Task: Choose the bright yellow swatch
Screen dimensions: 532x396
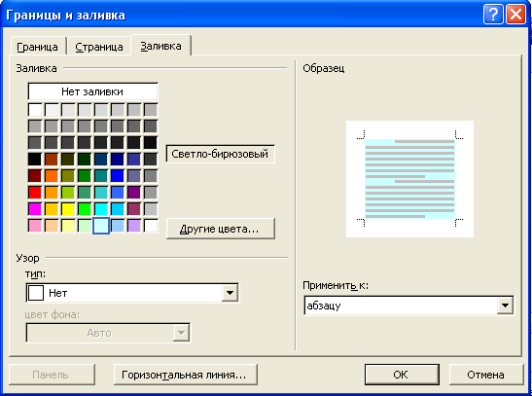Action: click(x=68, y=209)
